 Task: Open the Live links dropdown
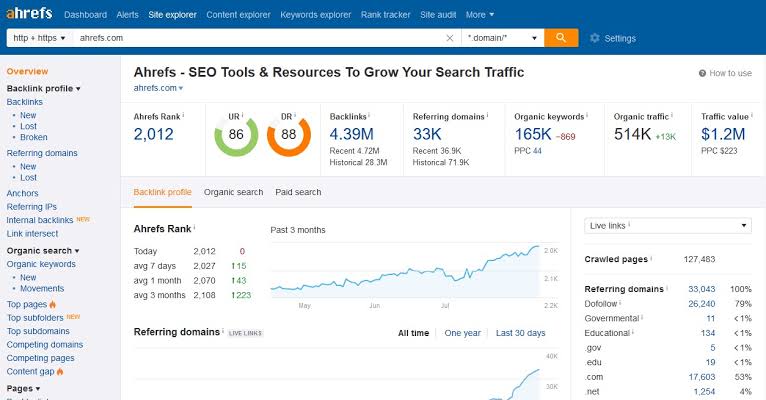(x=668, y=226)
